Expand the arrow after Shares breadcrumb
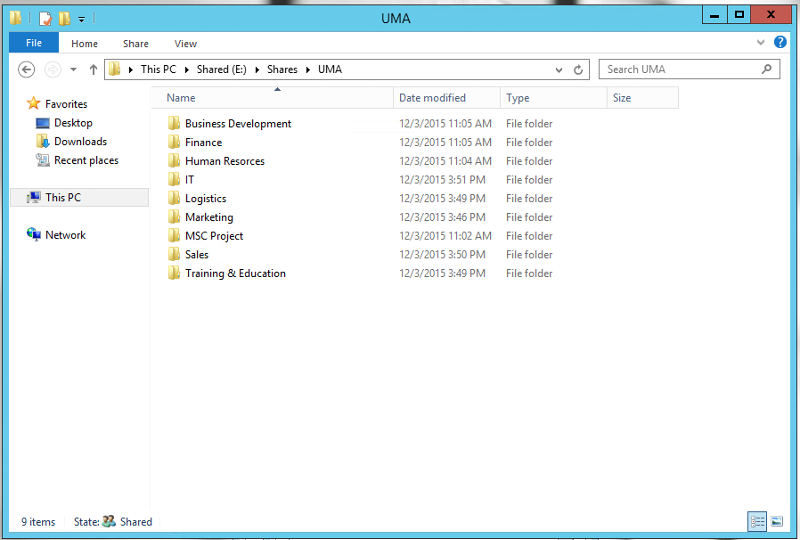This screenshot has height=540, width=800. point(308,70)
